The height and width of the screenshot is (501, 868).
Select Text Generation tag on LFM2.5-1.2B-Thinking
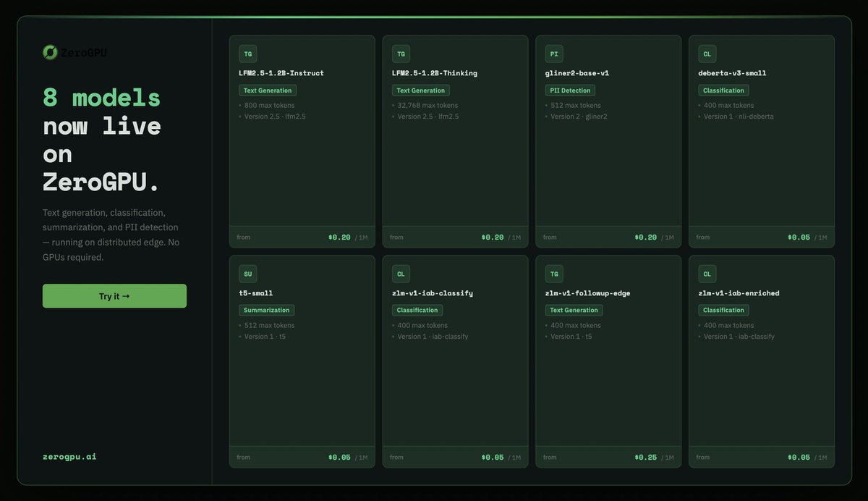click(x=421, y=90)
